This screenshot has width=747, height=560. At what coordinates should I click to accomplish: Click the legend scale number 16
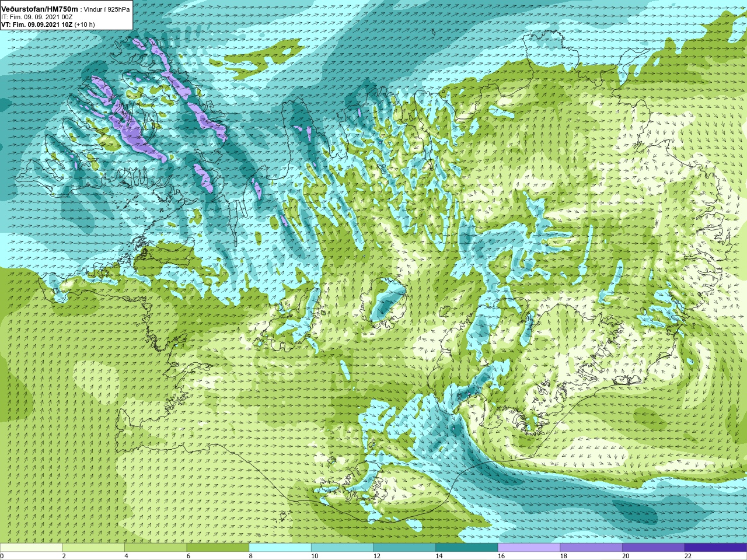point(501,556)
